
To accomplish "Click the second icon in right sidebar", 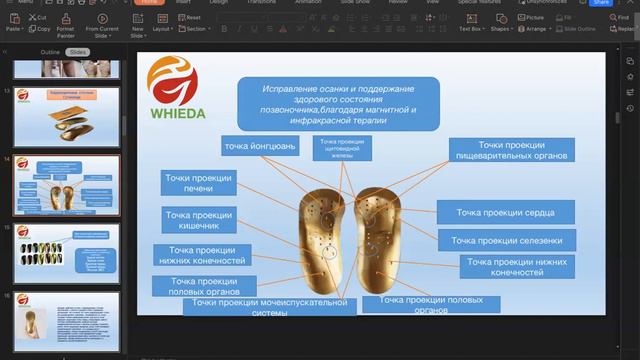I will coord(630,77).
